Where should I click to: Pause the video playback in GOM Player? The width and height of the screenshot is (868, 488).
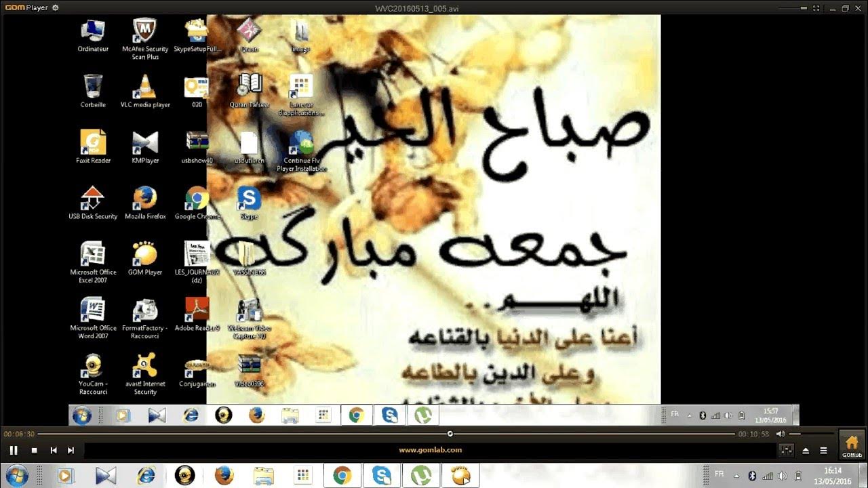(x=14, y=450)
